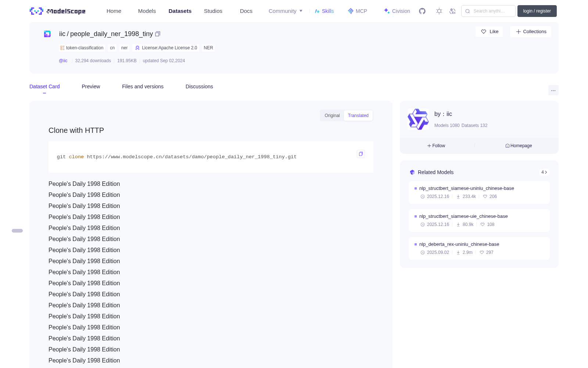Image resolution: width=588 pixels, height=368 pixels.
Task: Click the dataset avatar icon beside the title
Action: [x=47, y=34]
